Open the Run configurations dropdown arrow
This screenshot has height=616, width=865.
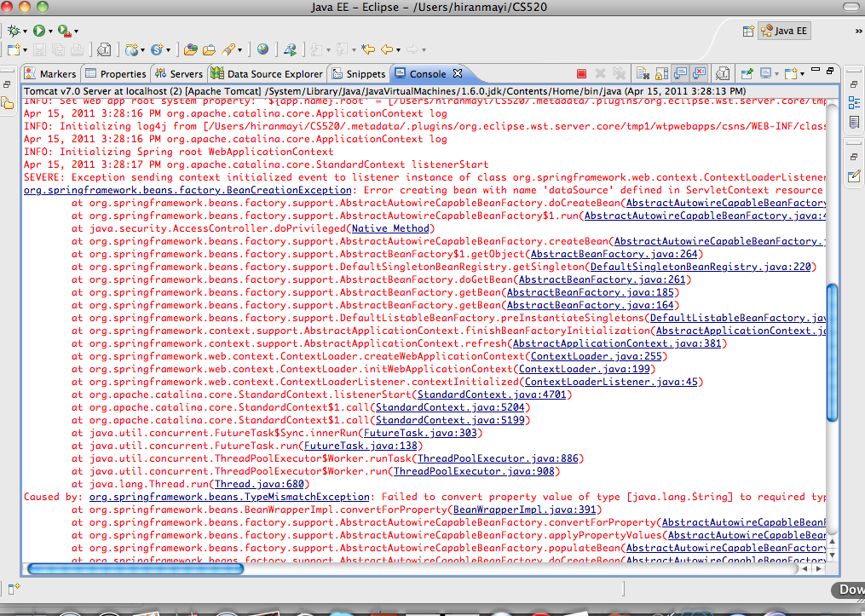[x=51, y=32]
